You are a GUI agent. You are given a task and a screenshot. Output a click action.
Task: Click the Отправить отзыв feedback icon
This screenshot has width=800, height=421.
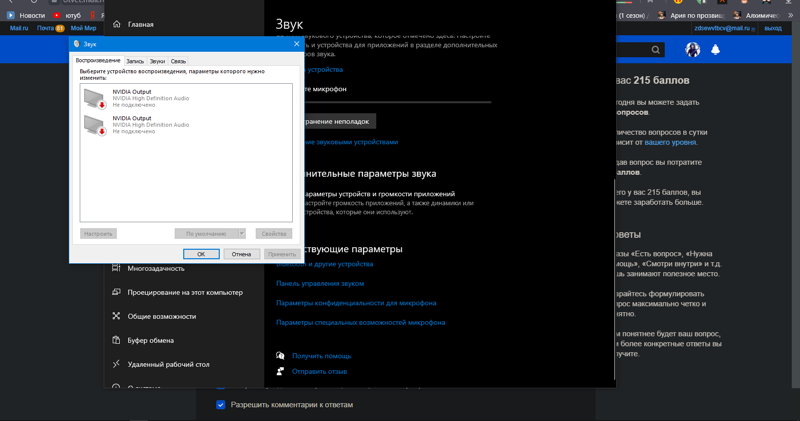tap(280, 371)
